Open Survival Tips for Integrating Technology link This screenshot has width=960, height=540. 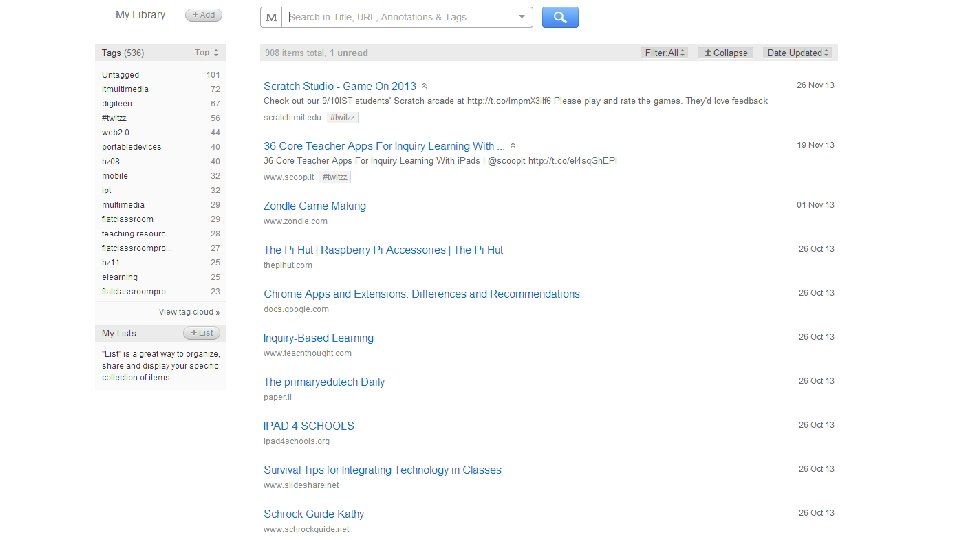click(x=382, y=470)
